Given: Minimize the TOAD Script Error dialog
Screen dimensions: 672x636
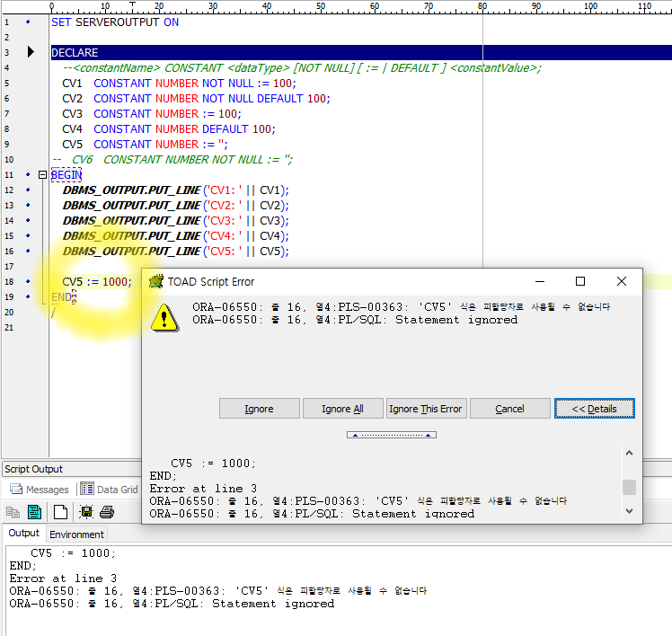Looking at the screenshot, I should coord(540,281).
